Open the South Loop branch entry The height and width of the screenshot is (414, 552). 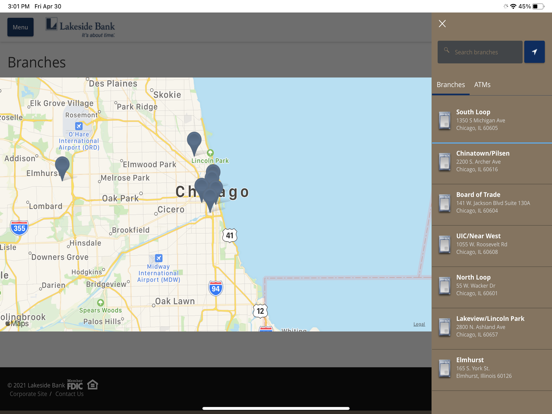(x=492, y=120)
